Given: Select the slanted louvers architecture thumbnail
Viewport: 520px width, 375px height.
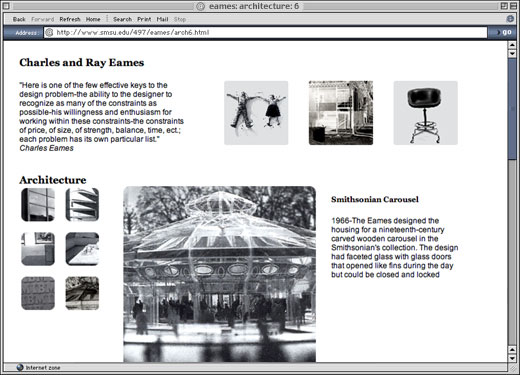Looking at the screenshot, I should point(82,204).
